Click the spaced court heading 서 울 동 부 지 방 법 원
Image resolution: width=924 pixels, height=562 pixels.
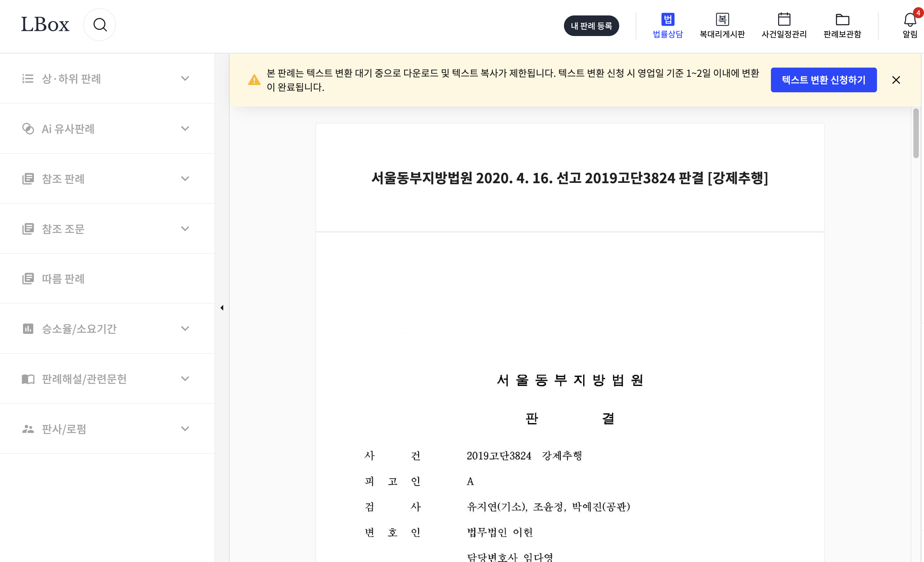tap(570, 380)
